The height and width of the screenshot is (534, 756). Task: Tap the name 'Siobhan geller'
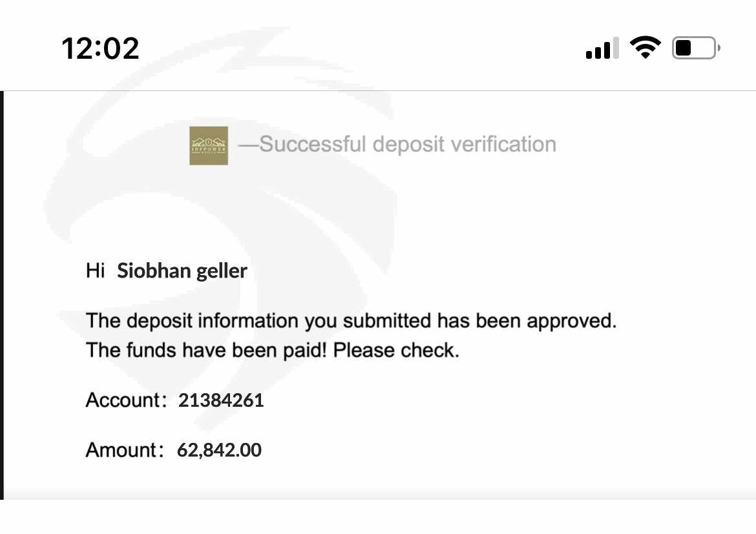click(182, 271)
